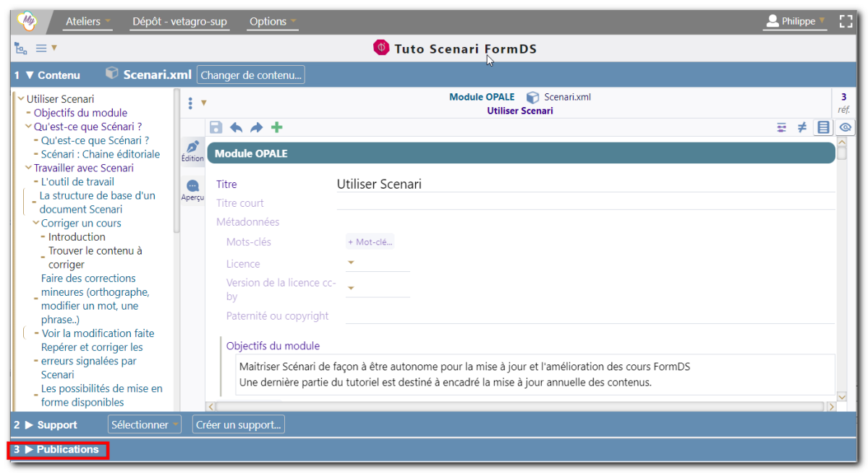This screenshot has width=868, height=473.
Task: Click the Titre field containing Utiliser Scenari
Action: (x=585, y=184)
